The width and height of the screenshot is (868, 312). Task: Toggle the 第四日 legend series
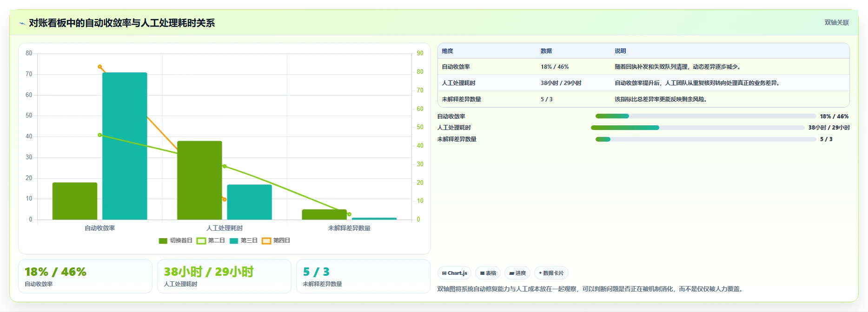click(x=276, y=240)
